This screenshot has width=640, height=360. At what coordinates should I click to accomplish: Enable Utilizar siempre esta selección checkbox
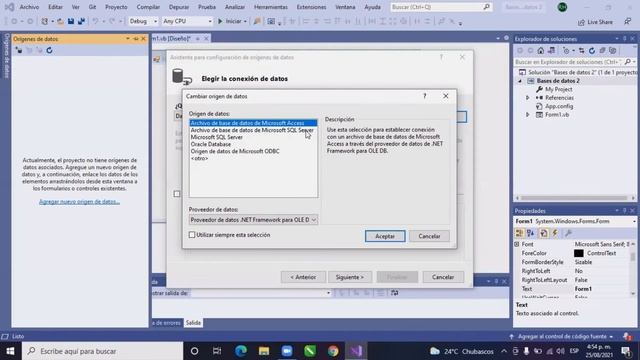[192, 235]
